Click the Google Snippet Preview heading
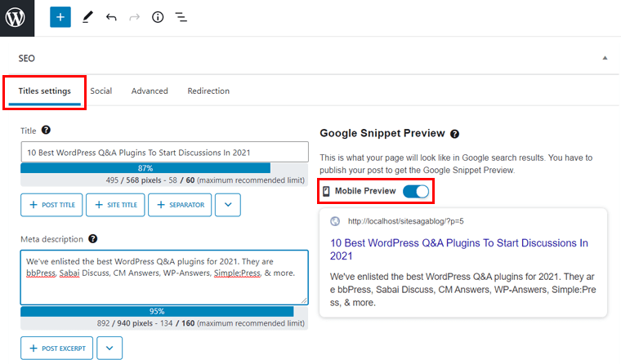621x364 pixels. (x=382, y=133)
